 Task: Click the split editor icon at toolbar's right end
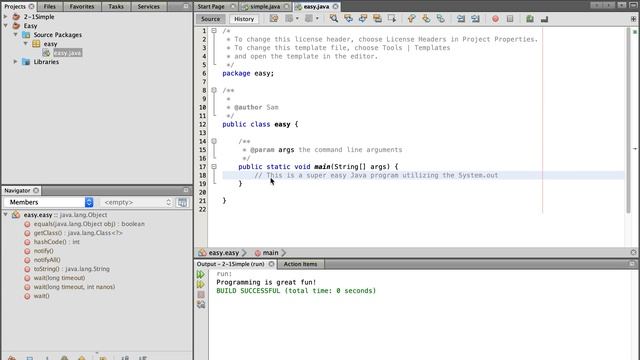633,19
